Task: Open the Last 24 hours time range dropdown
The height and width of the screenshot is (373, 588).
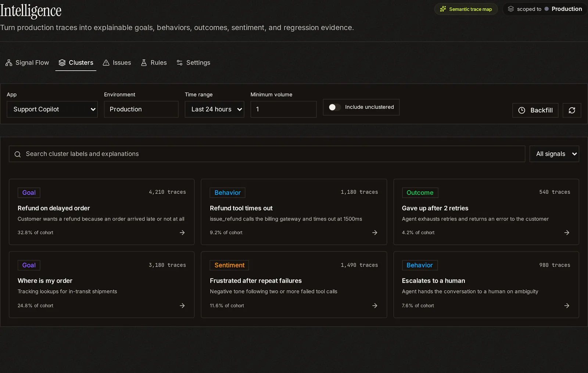Action: pos(215,109)
